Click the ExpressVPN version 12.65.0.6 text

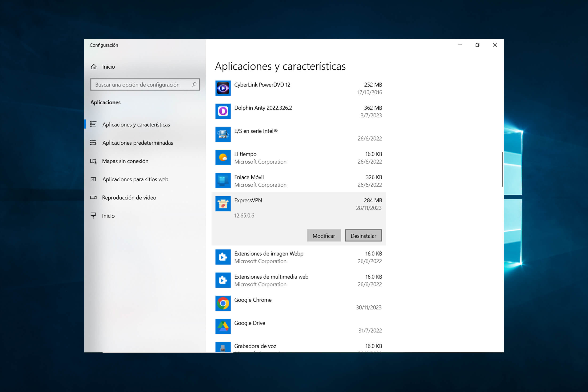[244, 215]
